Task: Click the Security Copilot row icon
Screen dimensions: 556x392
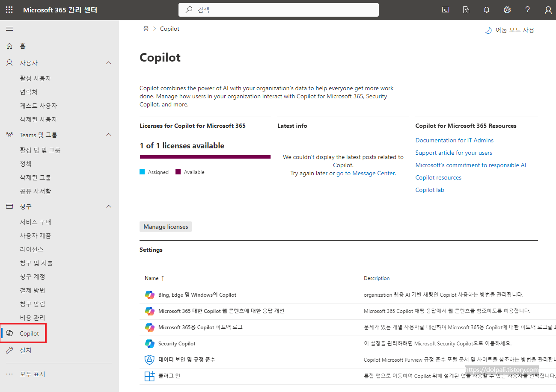Action: pos(149,343)
